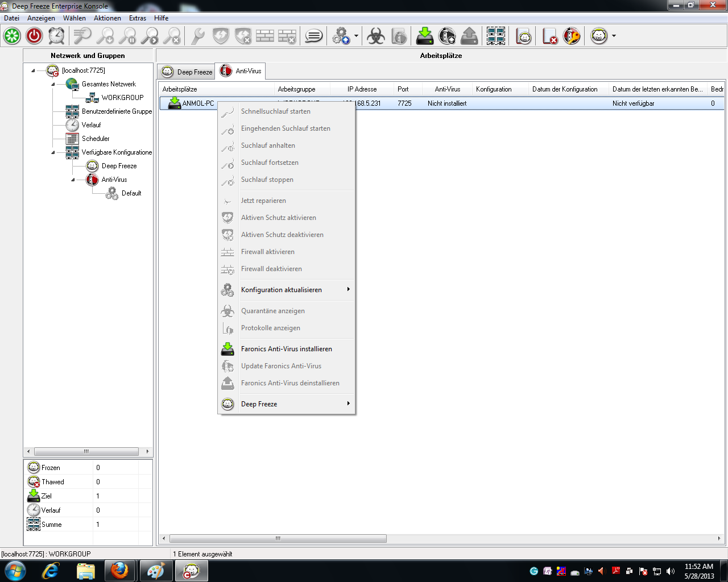The image size is (728, 582).
Task: Select Scheduler in the network tree
Action: click(96, 139)
